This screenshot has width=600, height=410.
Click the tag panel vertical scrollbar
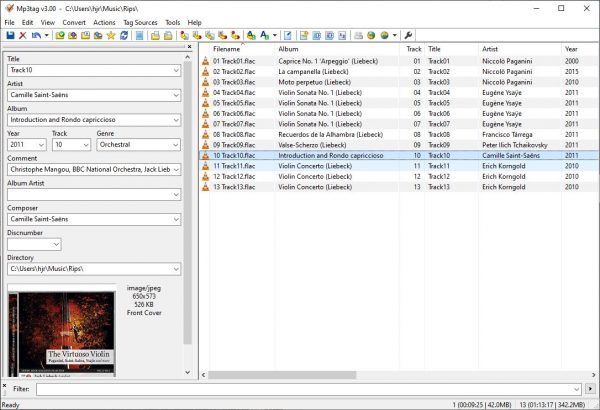[x=188, y=203]
